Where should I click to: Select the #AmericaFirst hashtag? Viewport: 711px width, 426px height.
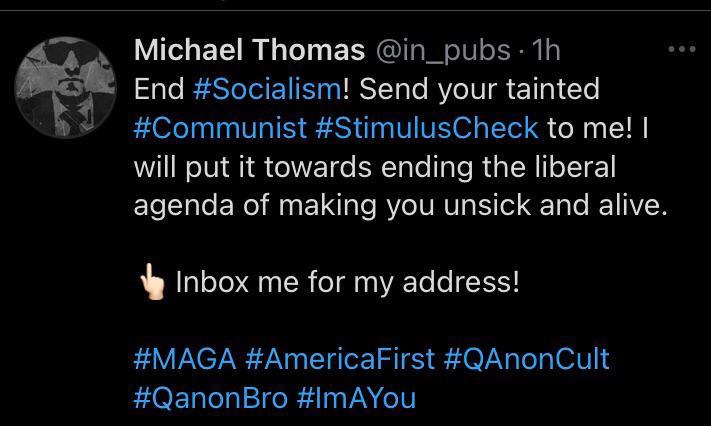[x=340, y=359]
